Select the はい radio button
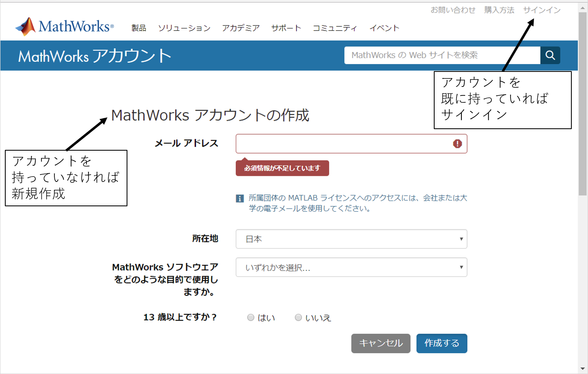Viewport: 588px width, 374px height. pyautogui.click(x=251, y=318)
